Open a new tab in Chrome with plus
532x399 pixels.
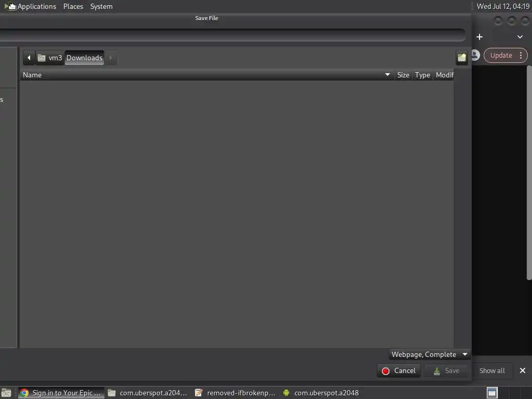(480, 37)
